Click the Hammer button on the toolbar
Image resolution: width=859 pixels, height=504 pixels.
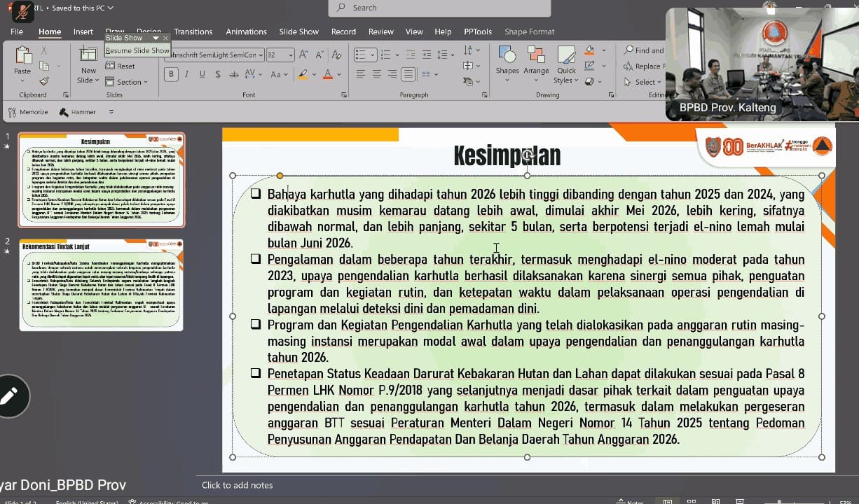(77, 112)
